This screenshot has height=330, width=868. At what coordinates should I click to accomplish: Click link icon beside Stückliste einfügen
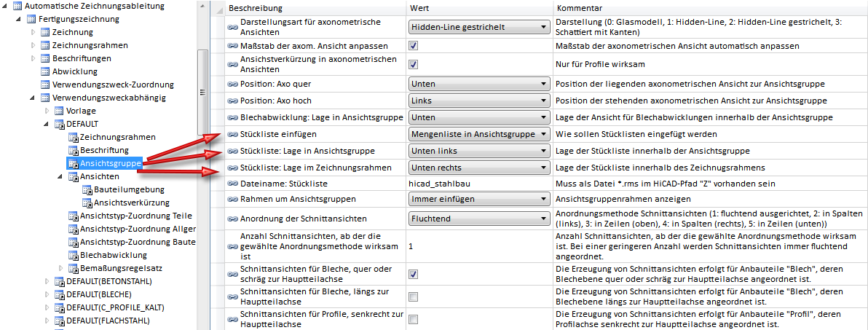(x=233, y=134)
